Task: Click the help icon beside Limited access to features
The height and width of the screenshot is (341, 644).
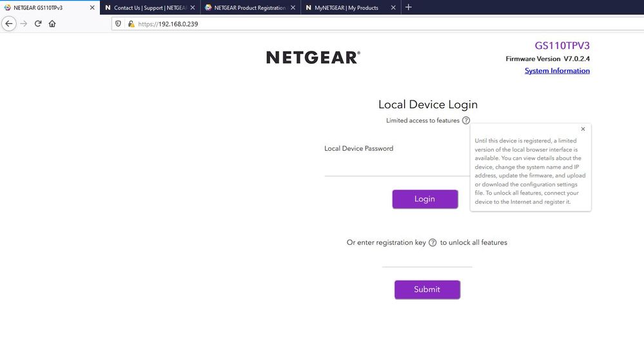Action: [x=465, y=121]
